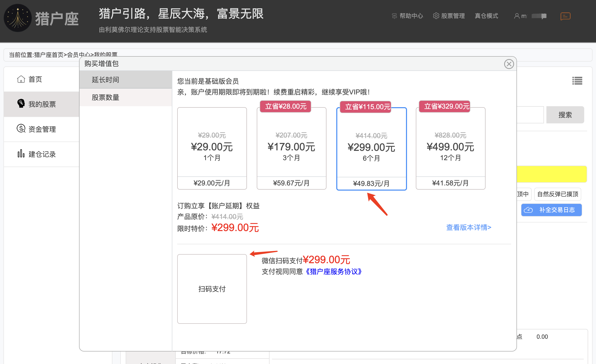Click the 搜索 button
This screenshot has height=364, width=596.
[x=565, y=115]
